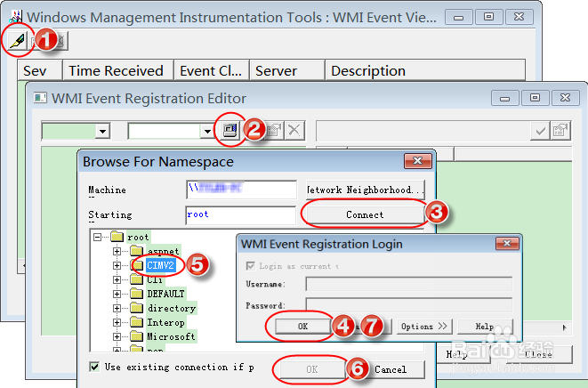This screenshot has height=388, width=588.
Task: Expand the CIMV2 tree node
Action: (x=117, y=265)
